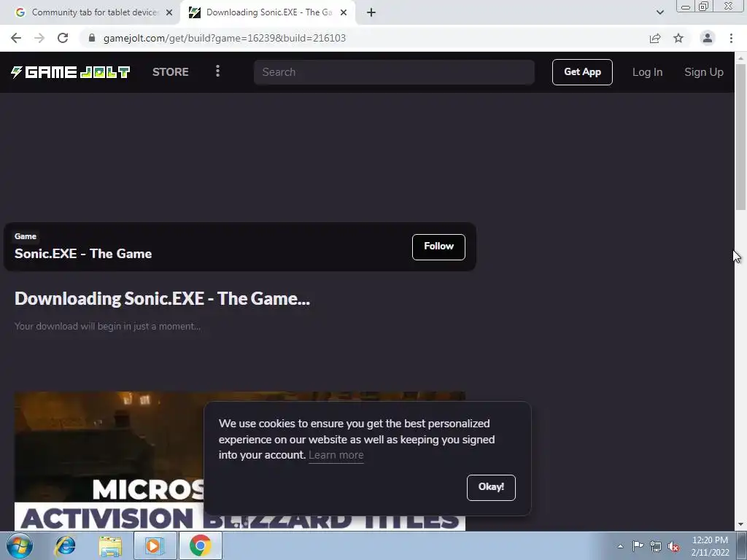
Task: Share this page from the address bar
Action: pos(655,38)
